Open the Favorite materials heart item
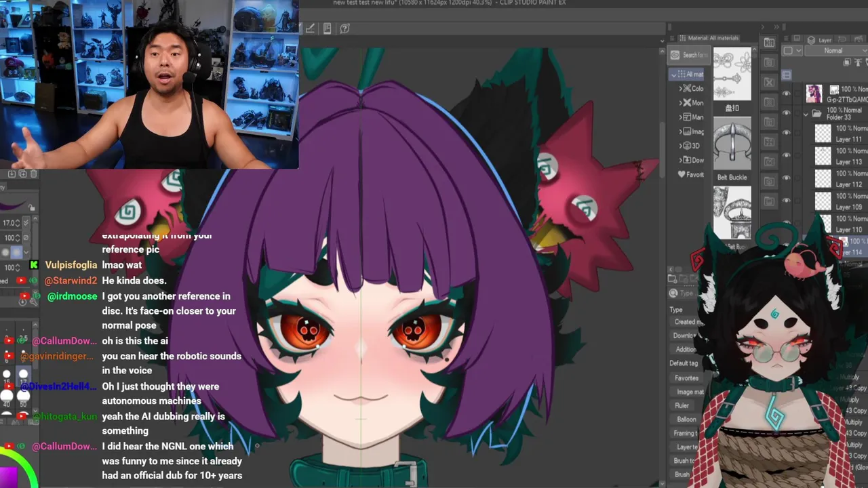Screen dimensions: 868x488 [x=691, y=174]
